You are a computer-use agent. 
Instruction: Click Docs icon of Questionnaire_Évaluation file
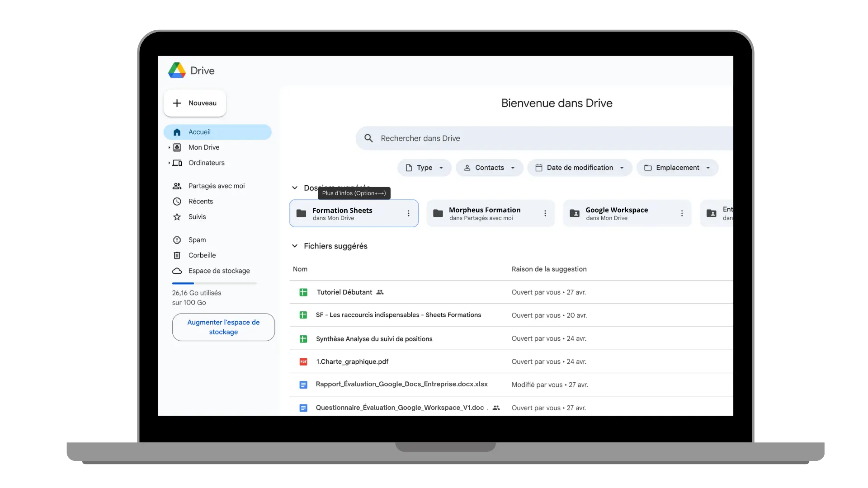click(x=303, y=408)
